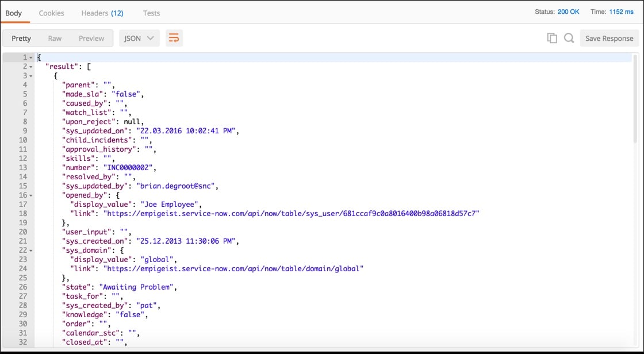Click the Status 200 OK indicator
Viewport: 644px width, 354px height.
556,11
